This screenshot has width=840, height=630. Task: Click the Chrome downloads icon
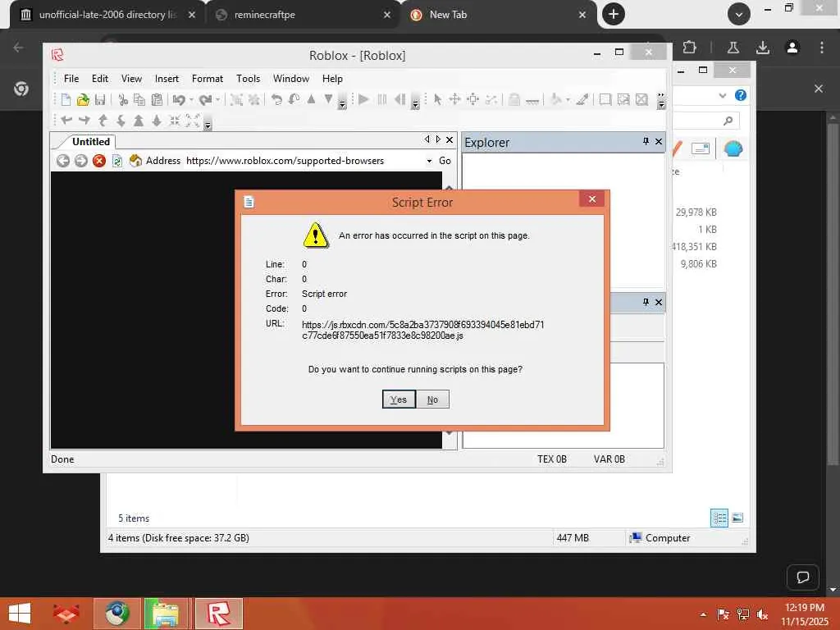coord(763,48)
